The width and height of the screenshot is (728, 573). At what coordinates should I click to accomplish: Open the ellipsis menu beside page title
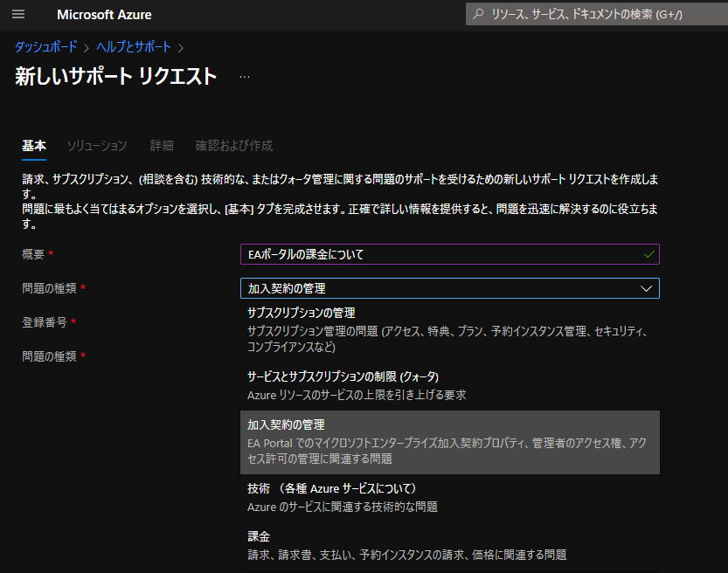click(x=245, y=77)
